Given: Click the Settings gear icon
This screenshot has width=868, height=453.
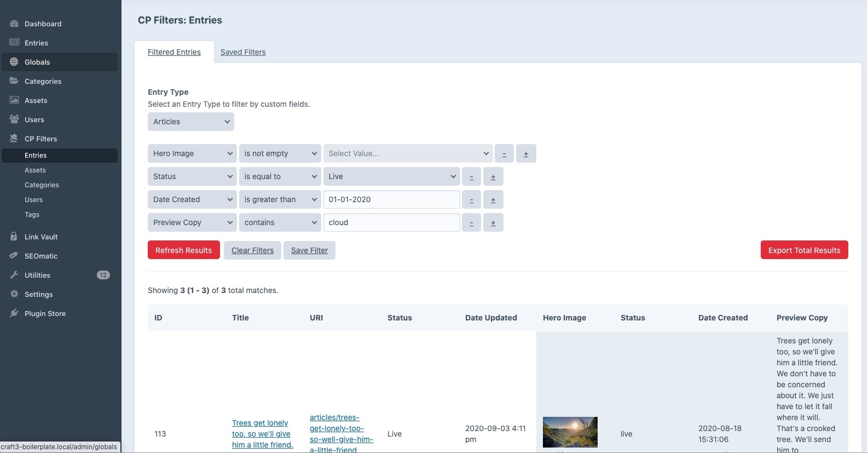Looking at the screenshot, I should tap(14, 294).
